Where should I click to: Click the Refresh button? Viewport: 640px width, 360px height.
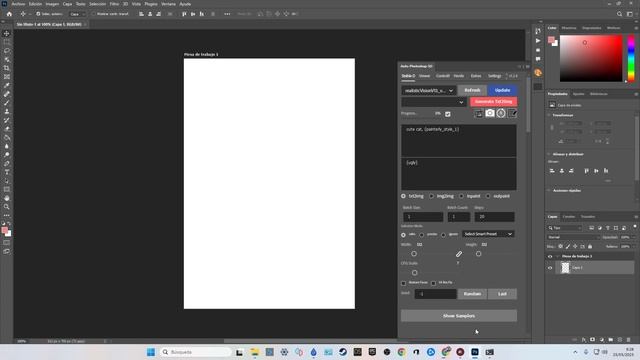point(472,90)
